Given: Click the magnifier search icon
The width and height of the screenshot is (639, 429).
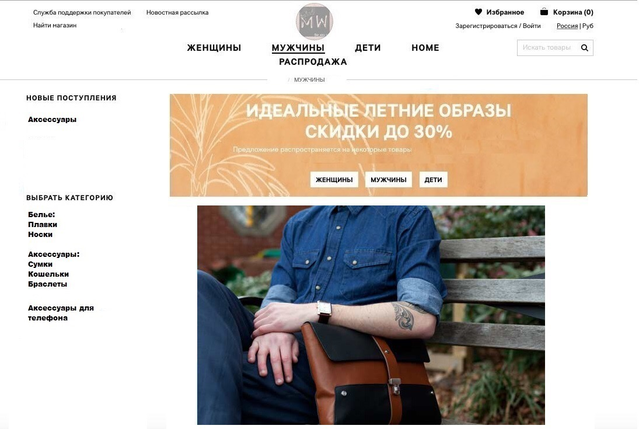Looking at the screenshot, I should click(x=584, y=48).
